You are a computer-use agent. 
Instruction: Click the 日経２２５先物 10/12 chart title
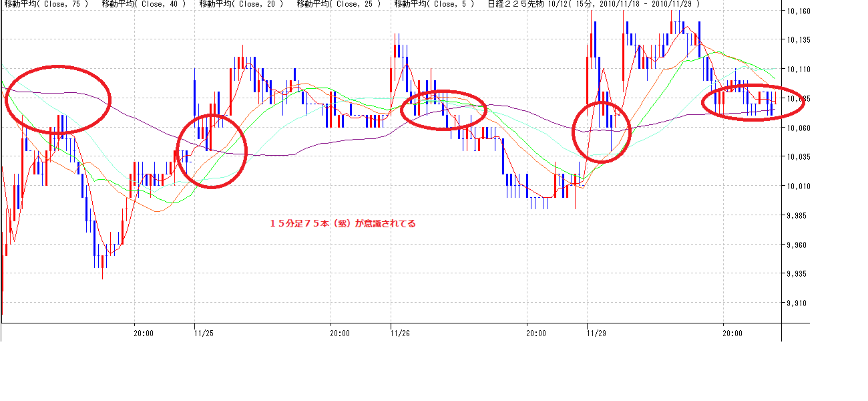[x=594, y=4]
